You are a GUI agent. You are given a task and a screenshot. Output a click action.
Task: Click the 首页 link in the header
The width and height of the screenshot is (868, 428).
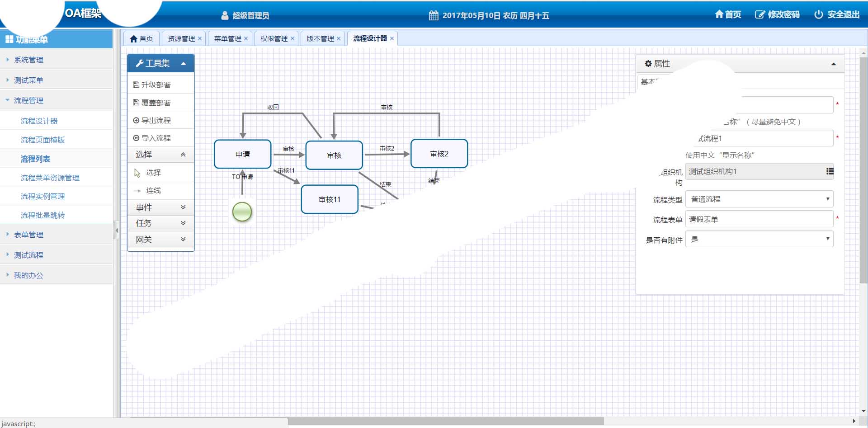click(x=728, y=14)
